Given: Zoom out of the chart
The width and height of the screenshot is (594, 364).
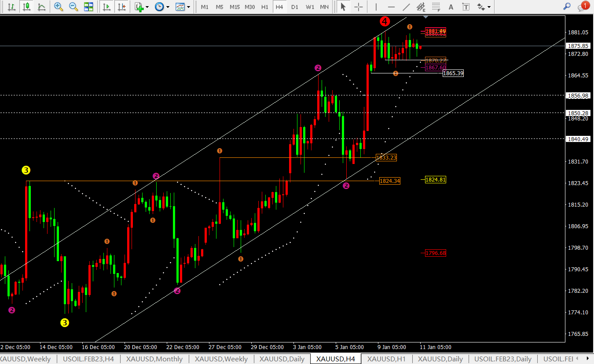Looking at the screenshot, I should click(73, 7).
